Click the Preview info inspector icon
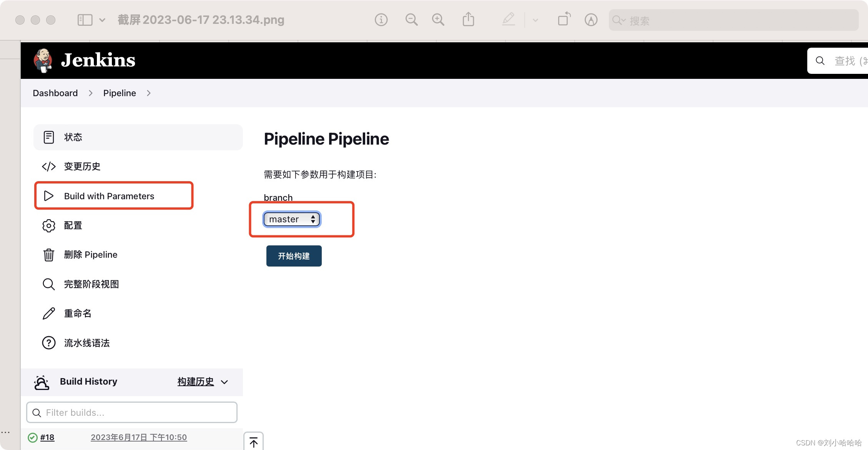868x450 pixels. click(381, 20)
